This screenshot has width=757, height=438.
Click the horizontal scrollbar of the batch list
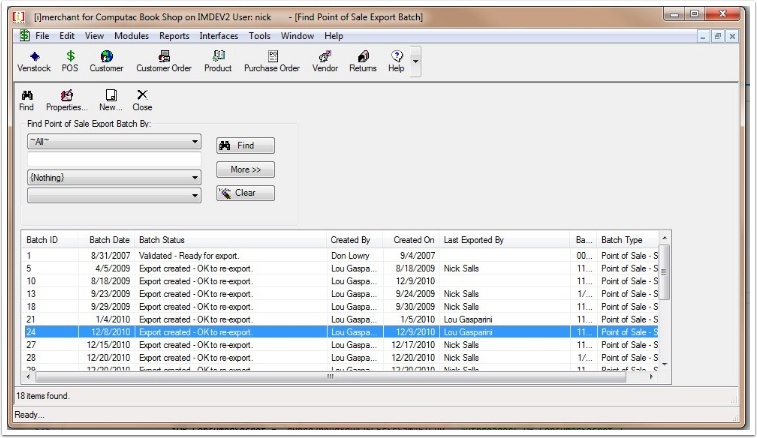(x=331, y=377)
